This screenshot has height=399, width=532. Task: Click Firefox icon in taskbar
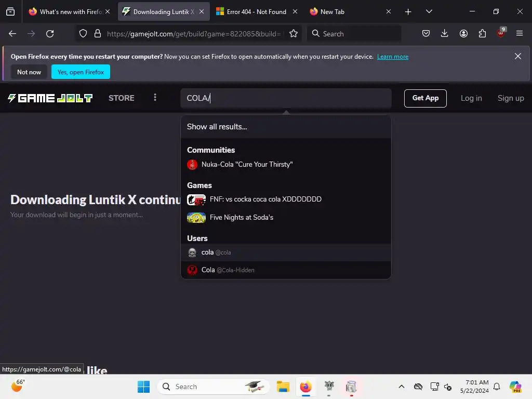(x=305, y=387)
